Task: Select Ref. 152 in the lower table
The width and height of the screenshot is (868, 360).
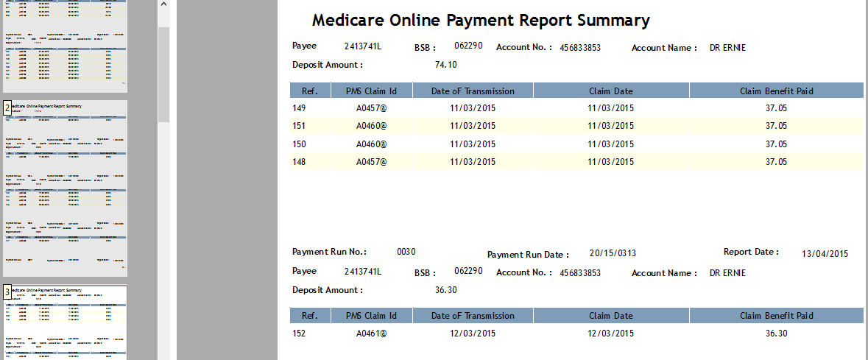Action: [299, 333]
